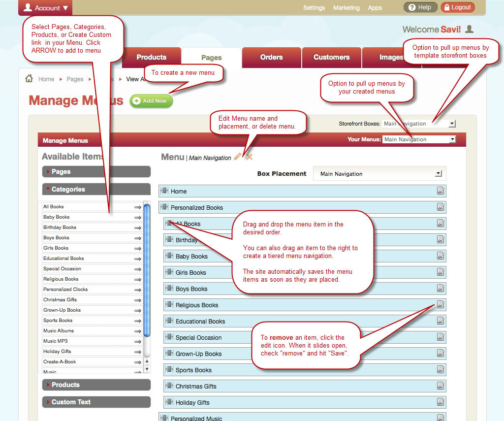504x421 pixels.
Task: Click the Add New button
Action: 151,101
